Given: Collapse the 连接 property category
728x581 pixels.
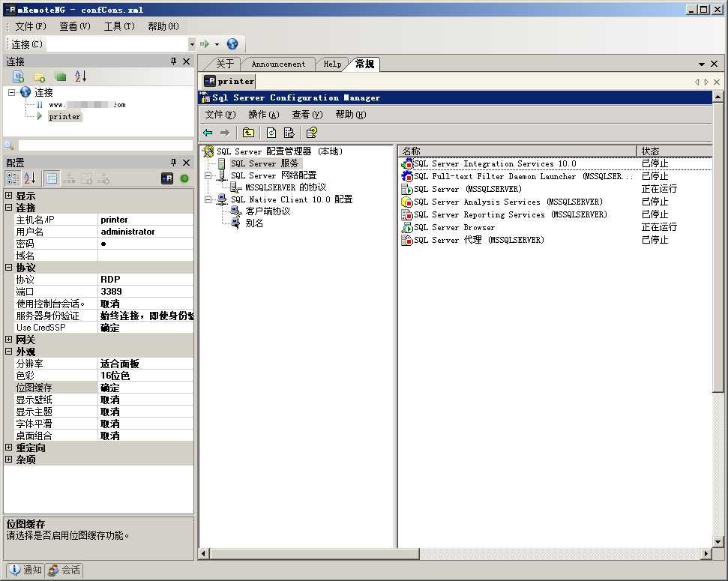Looking at the screenshot, I should pos(9,207).
